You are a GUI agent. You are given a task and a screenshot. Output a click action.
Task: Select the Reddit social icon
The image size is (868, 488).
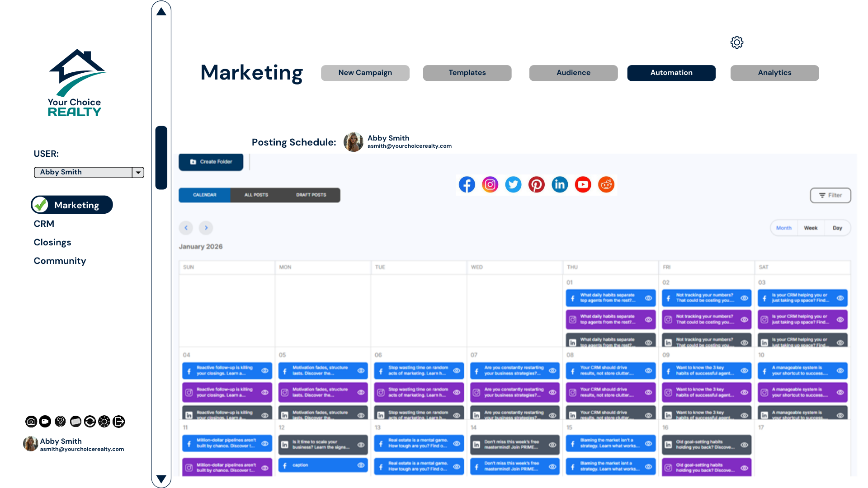(606, 184)
